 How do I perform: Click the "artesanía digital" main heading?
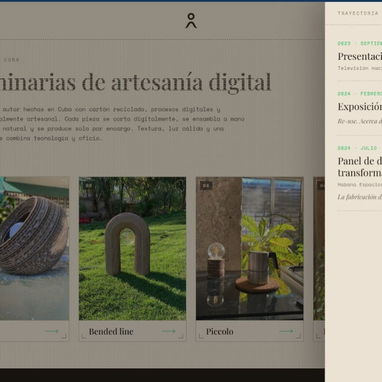136,82
